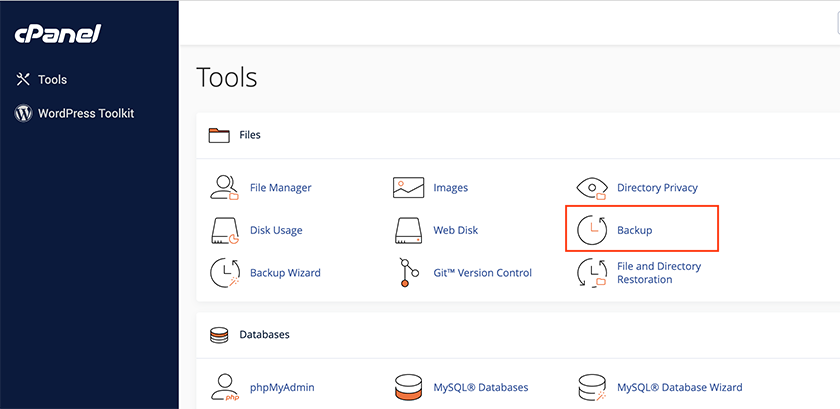Click the File and Directory Restoration icon
Image resolution: width=840 pixels, height=409 pixels.
[x=592, y=273]
